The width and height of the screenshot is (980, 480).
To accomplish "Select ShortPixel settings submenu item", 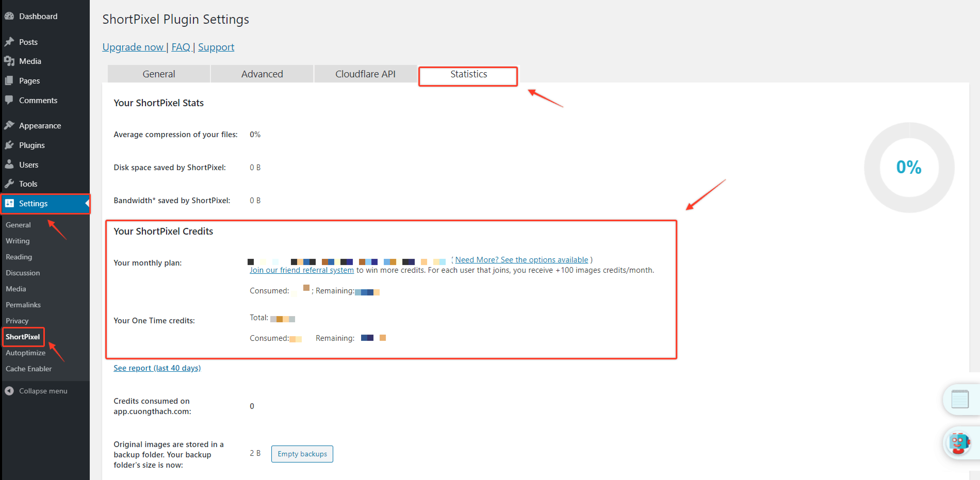I will coord(23,337).
